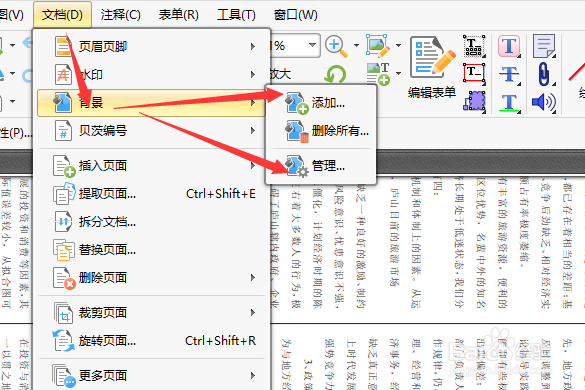This screenshot has width=585, height=390.
Task: Click the extract pages icon
Action: [64, 194]
